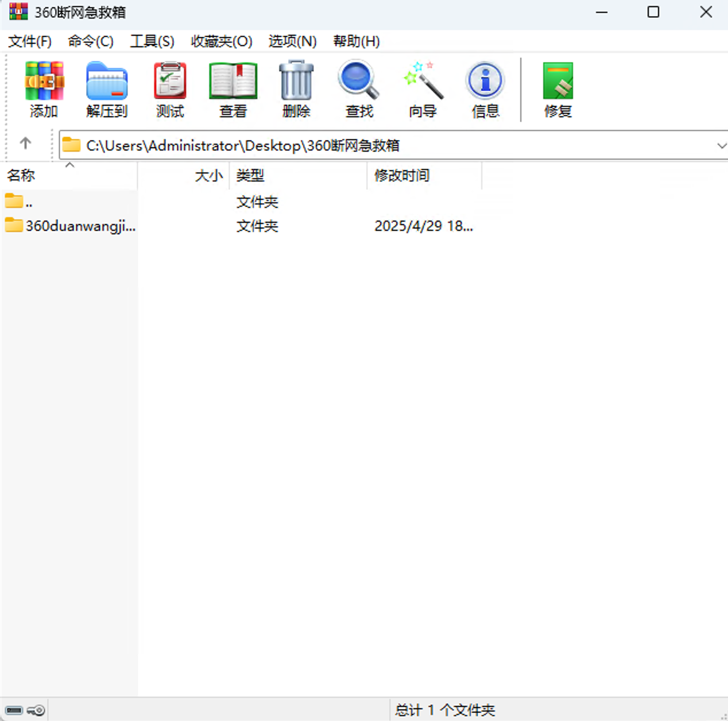Open the File (文件(F)) menu
Screen dimensions: 728x721
[x=30, y=41]
